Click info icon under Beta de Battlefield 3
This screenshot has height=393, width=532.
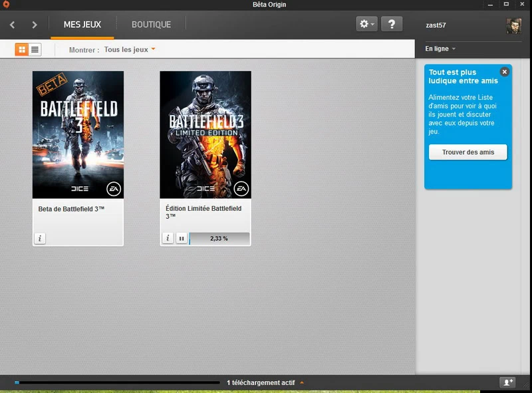click(x=40, y=238)
